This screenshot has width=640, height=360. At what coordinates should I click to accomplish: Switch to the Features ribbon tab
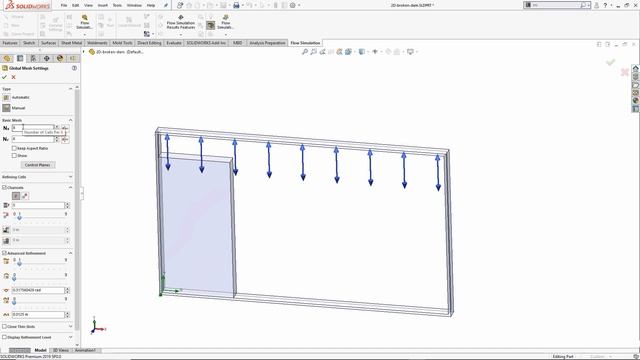click(10, 43)
